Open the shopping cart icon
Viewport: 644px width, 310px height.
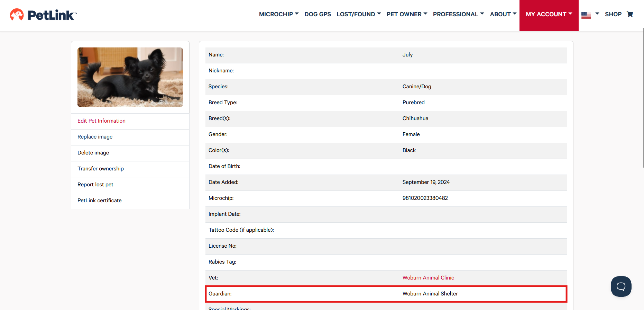coord(630,14)
